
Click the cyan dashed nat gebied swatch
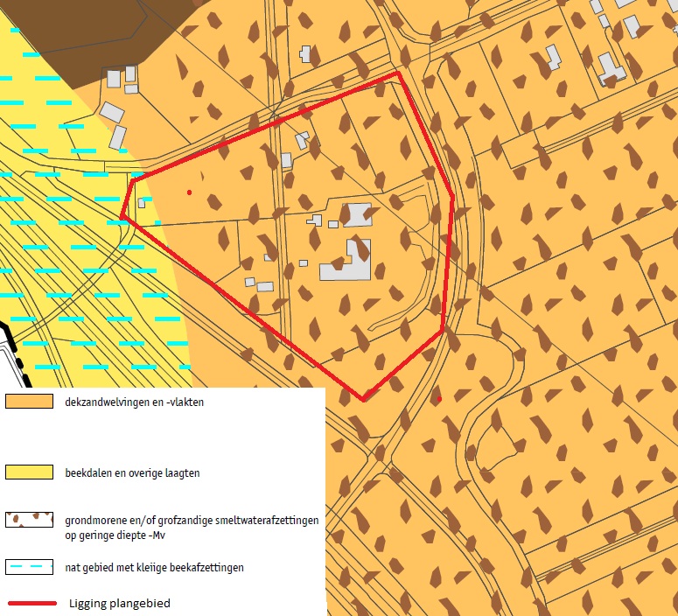pyautogui.click(x=29, y=567)
